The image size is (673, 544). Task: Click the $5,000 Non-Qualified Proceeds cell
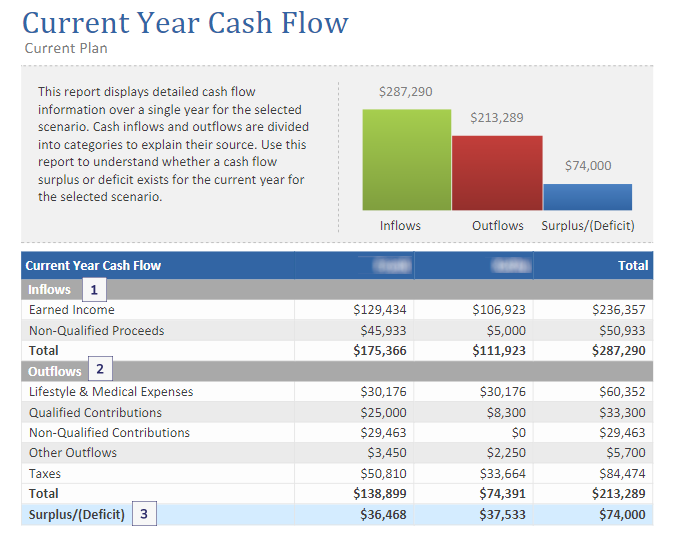click(x=506, y=331)
